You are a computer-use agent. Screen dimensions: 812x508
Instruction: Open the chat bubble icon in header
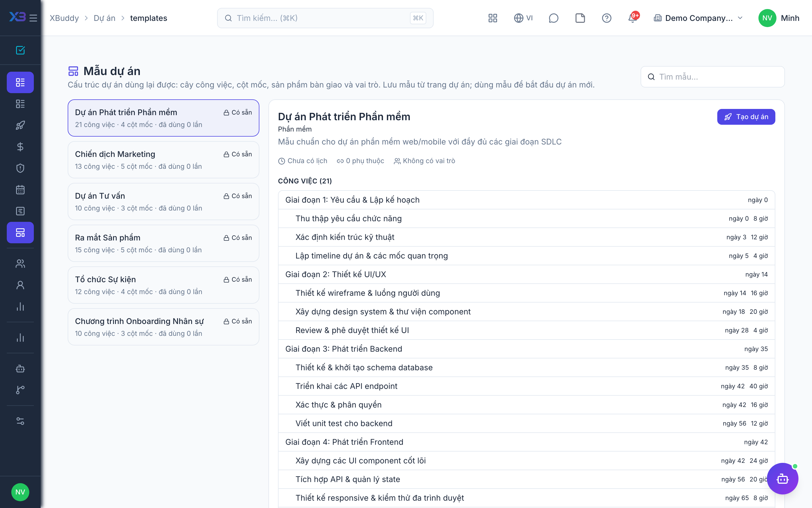[x=553, y=18]
